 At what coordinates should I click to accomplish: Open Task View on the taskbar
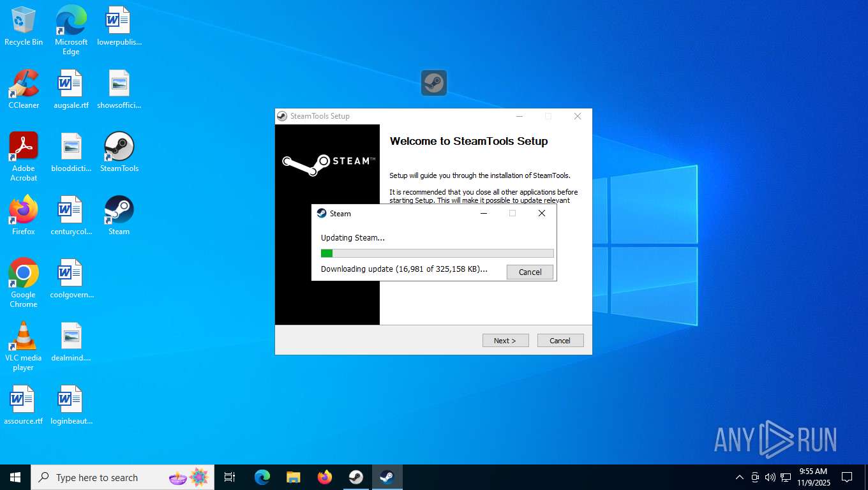[x=230, y=477]
